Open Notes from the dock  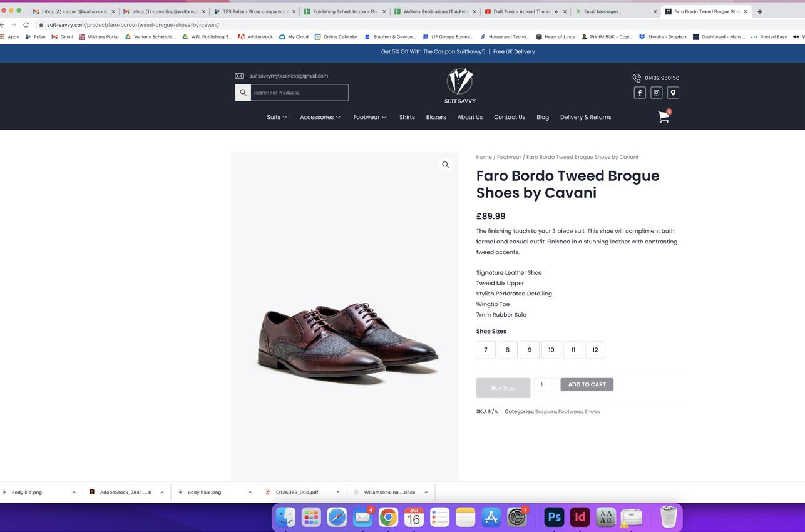point(465,518)
